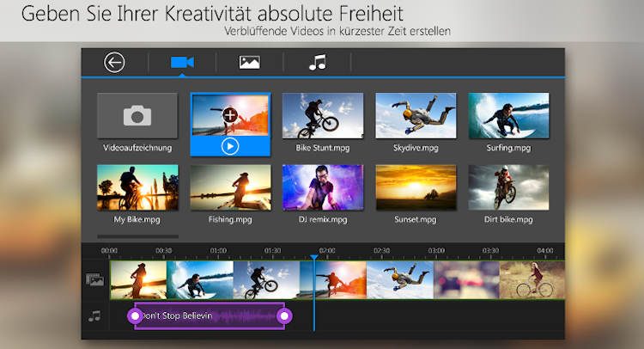The height and width of the screenshot is (349, 644).
Task: Click the right handle of audio clip
Action: [284, 315]
